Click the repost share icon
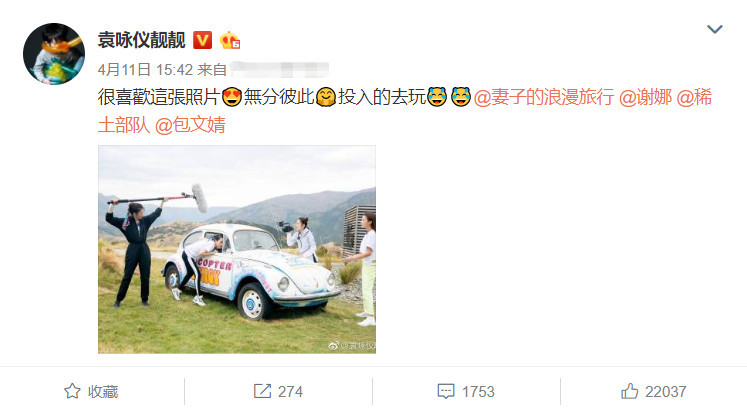 [x=262, y=392]
